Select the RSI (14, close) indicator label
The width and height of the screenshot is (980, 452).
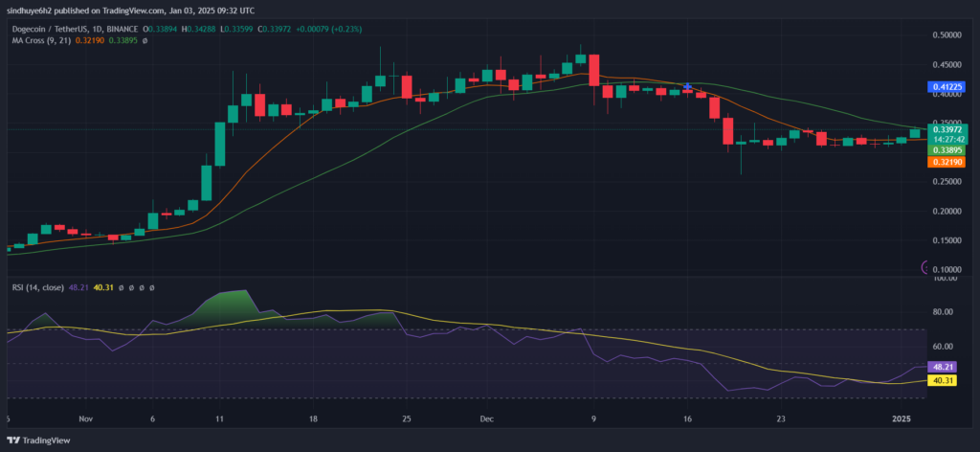[40, 287]
